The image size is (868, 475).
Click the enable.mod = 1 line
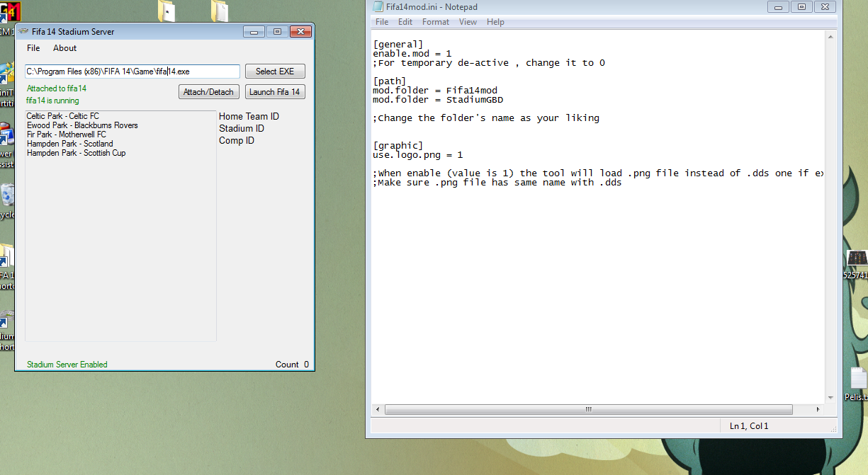point(412,54)
